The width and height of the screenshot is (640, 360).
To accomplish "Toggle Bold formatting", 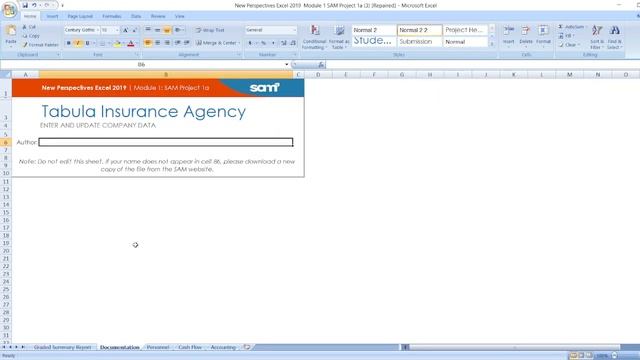I will [x=69, y=43].
